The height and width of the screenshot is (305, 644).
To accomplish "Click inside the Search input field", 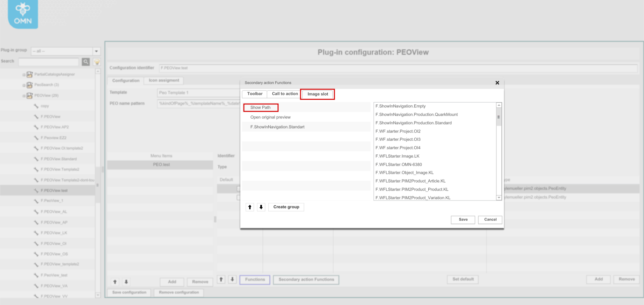I will pyautogui.click(x=49, y=62).
